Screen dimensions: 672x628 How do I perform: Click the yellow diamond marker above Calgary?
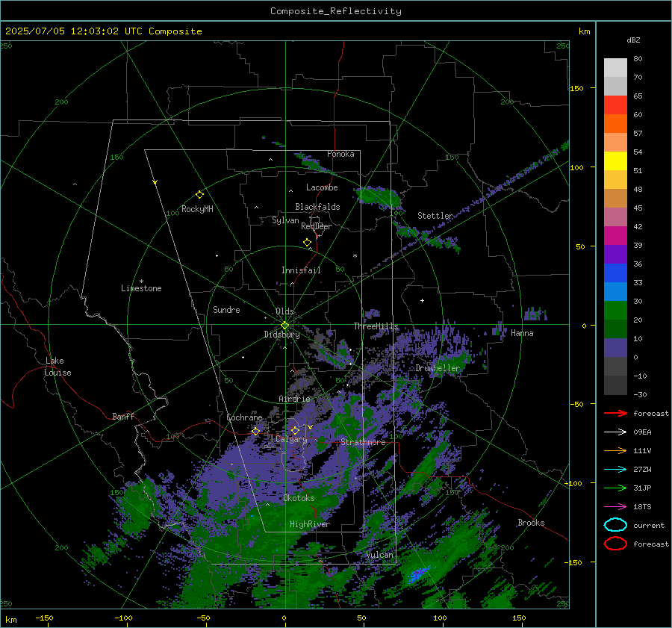(x=295, y=430)
